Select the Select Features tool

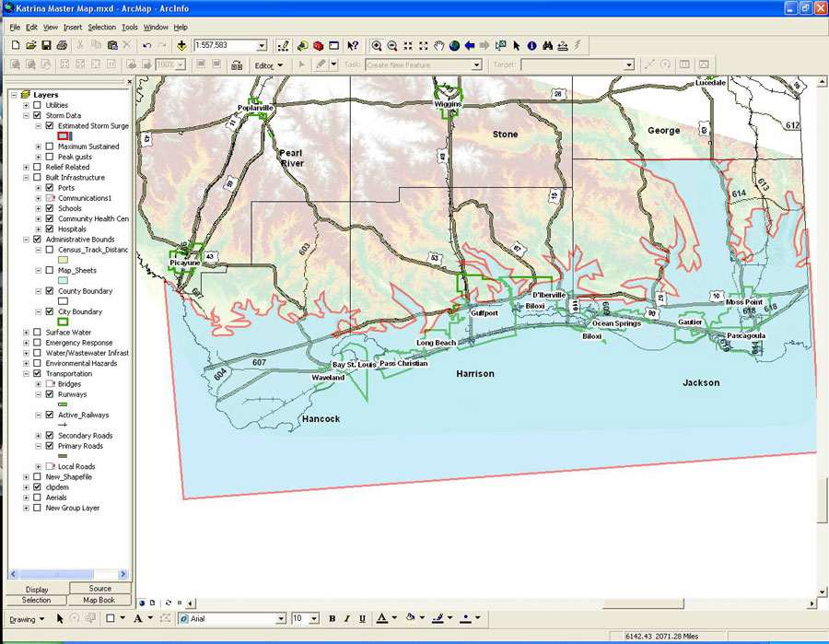[500, 46]
